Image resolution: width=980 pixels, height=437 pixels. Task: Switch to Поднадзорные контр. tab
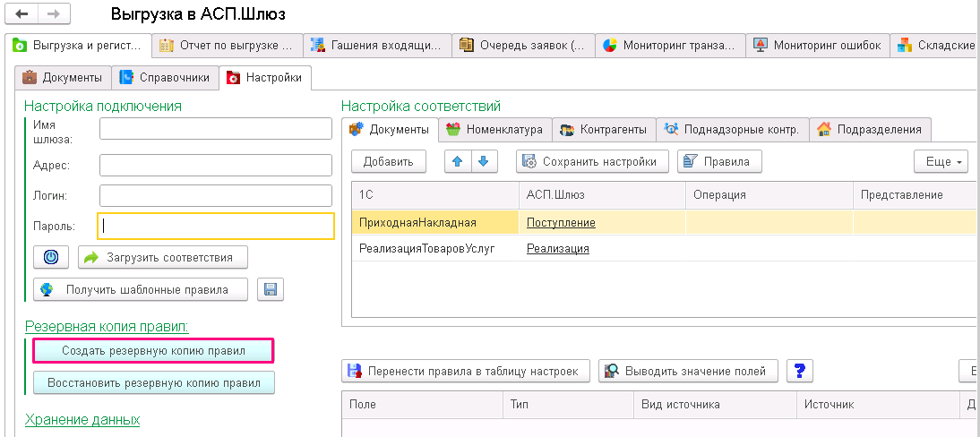pyautogui.click(x=732, y=130)
